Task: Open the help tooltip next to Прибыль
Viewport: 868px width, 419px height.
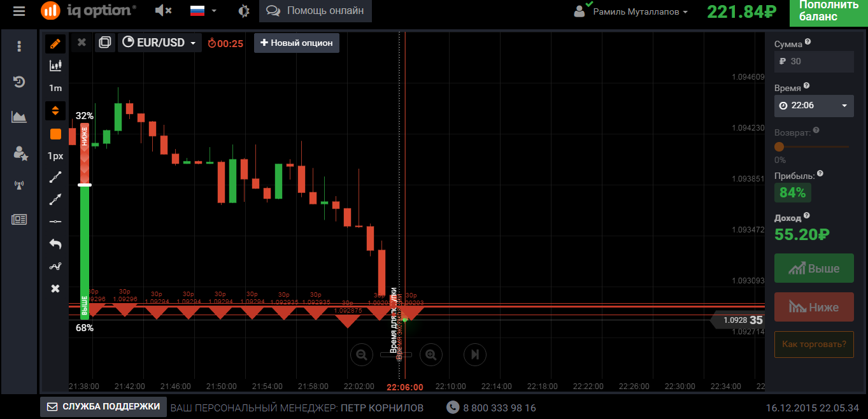Action: [820, 173]
